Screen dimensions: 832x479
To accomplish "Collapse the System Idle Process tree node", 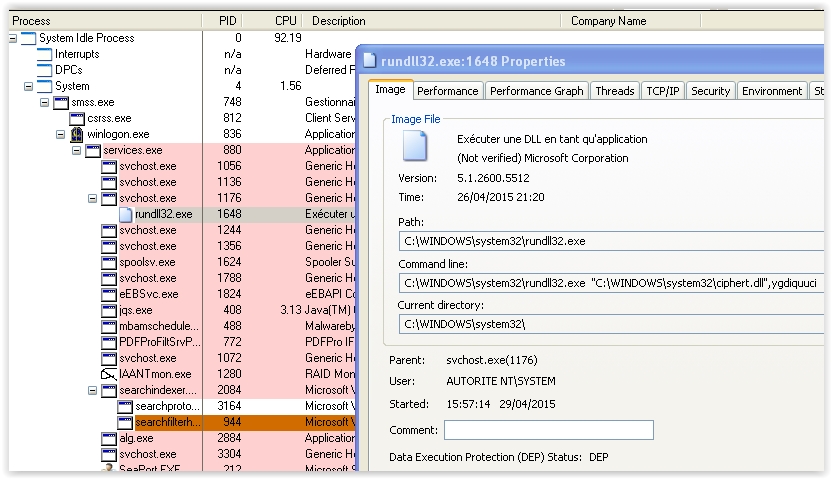I will tap(13, 38).
